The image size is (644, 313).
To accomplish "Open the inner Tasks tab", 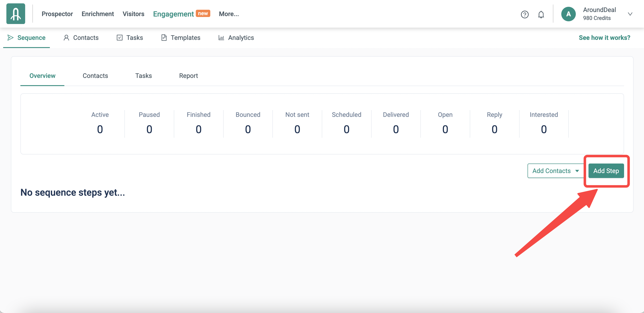I will pos(143,76).
